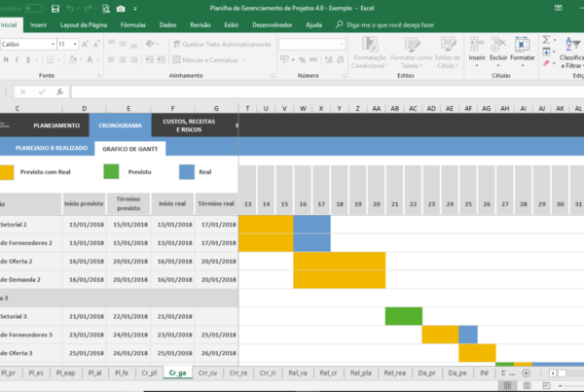Click Mesclar e Centralizar button
Viewport: 584px width, 392px height.
[x=205, y=60]
